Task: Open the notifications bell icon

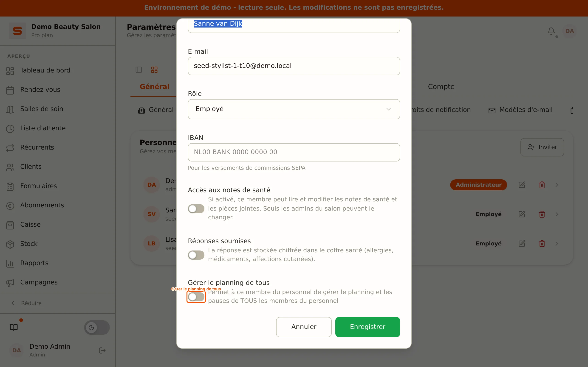Action: coord(551,31)
